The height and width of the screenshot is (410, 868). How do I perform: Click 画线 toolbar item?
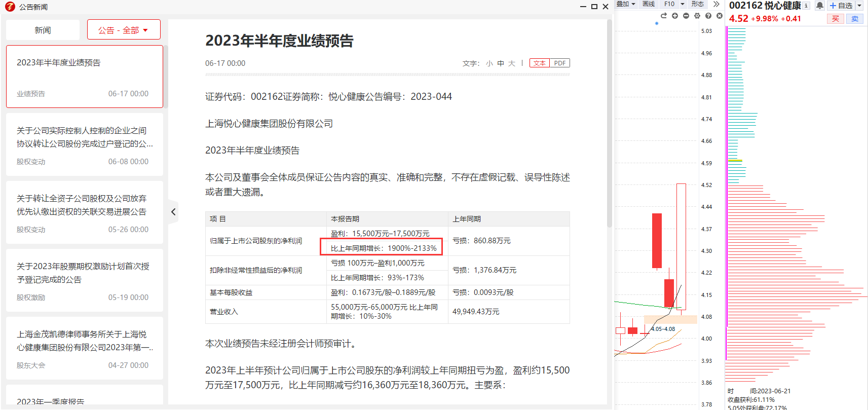[x=649, y=4]
